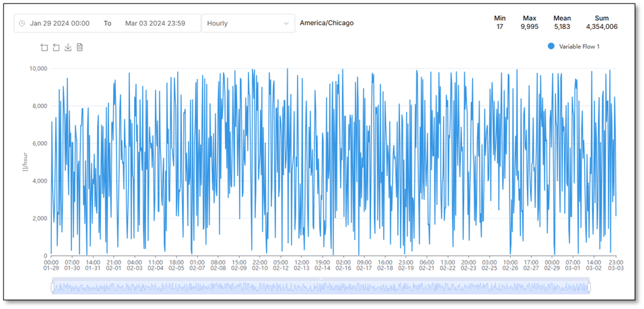644x309 pixels.
Task: Click the l/hour y-axis title
Action: click(25, 162)
